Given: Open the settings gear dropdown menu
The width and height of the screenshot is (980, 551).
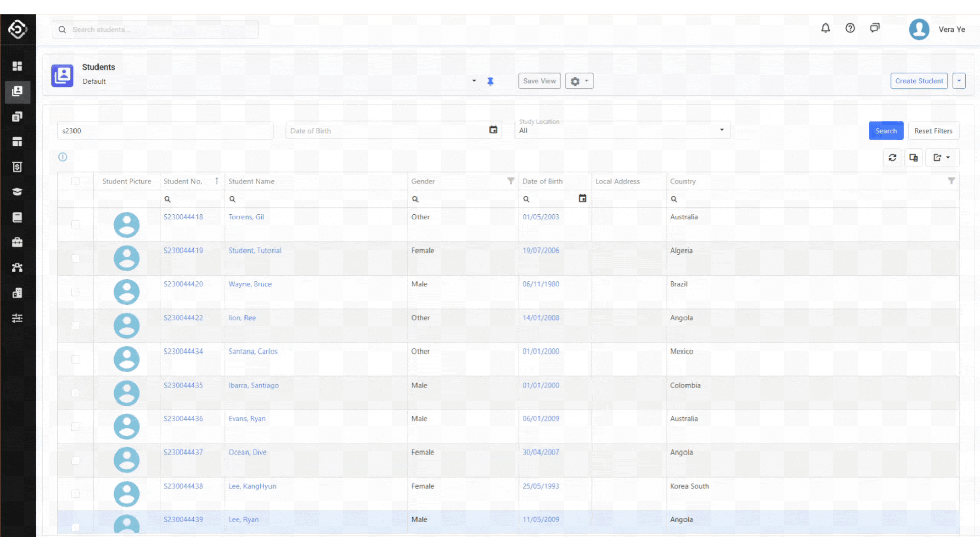Looking at the screenshot, I should pos(579,81).
